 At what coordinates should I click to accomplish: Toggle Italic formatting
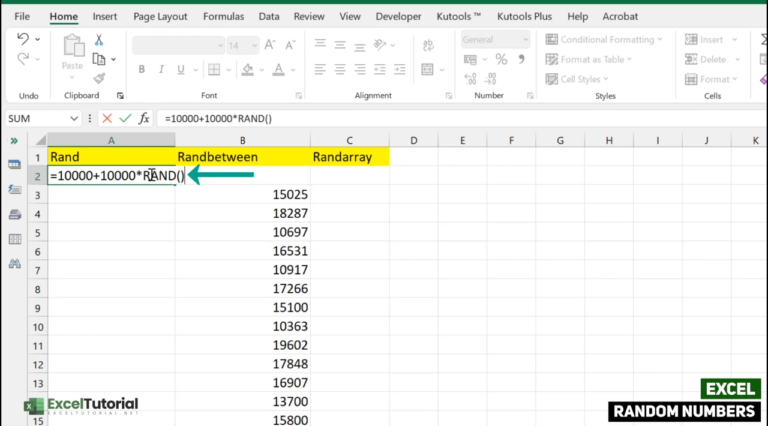click(160, 70)
